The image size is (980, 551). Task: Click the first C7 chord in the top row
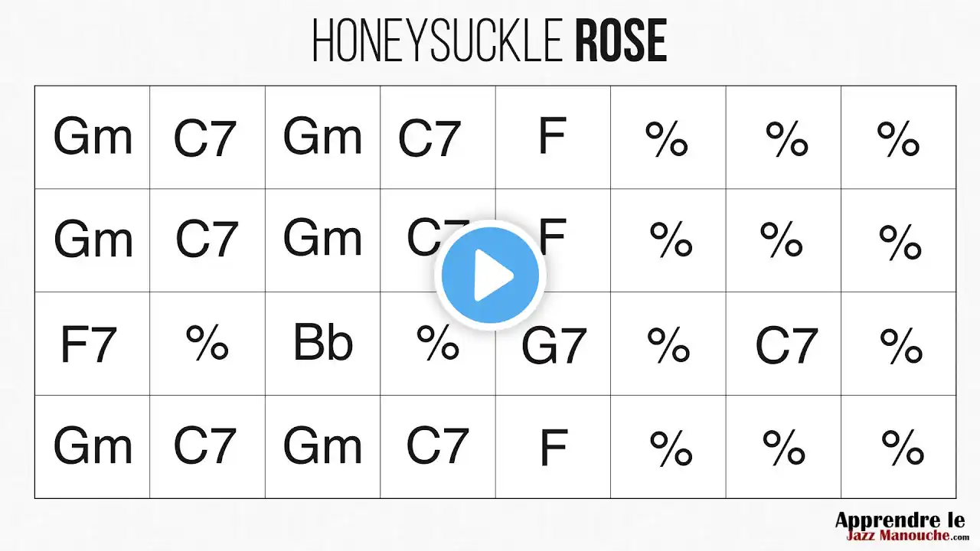point(207,139)
